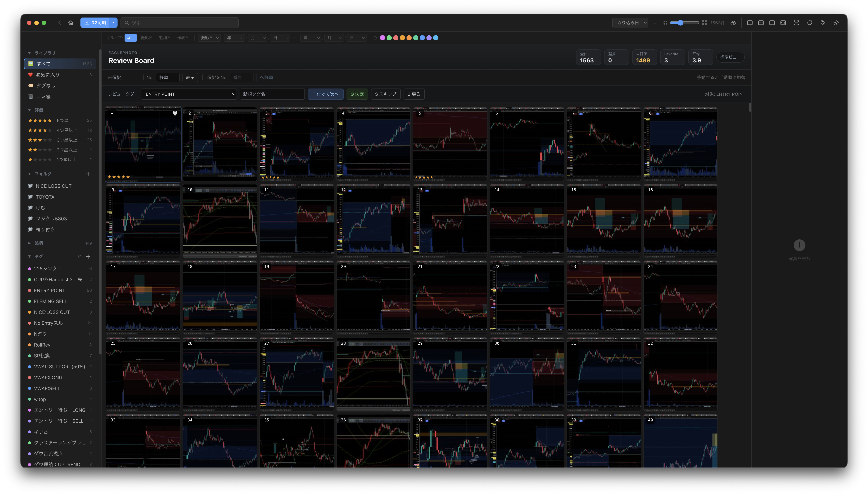Collapse the タグ section

30,256
